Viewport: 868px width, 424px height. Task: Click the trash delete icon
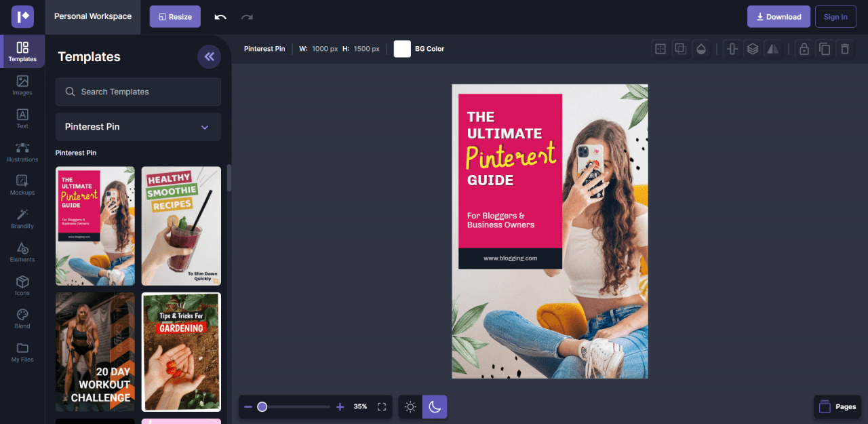point(844,49)
